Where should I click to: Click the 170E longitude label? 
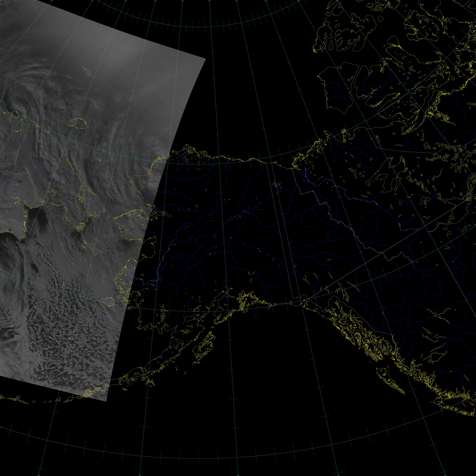click(x=92, y=1)
